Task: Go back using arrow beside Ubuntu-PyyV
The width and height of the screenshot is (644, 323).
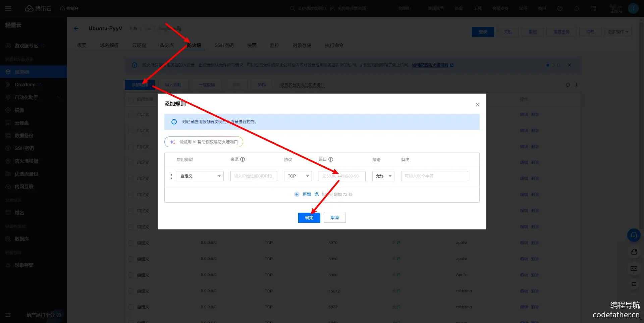Action: (76, 29)
